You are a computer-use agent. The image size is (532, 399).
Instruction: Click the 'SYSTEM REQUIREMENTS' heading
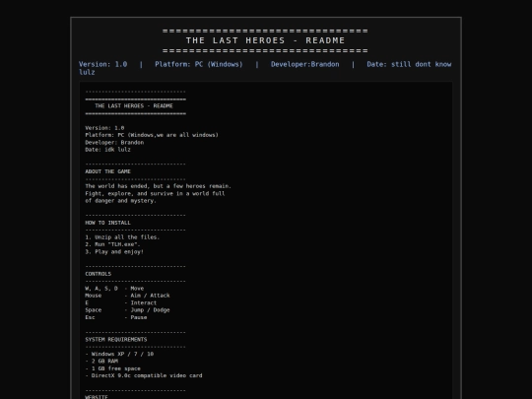point(115,340)
